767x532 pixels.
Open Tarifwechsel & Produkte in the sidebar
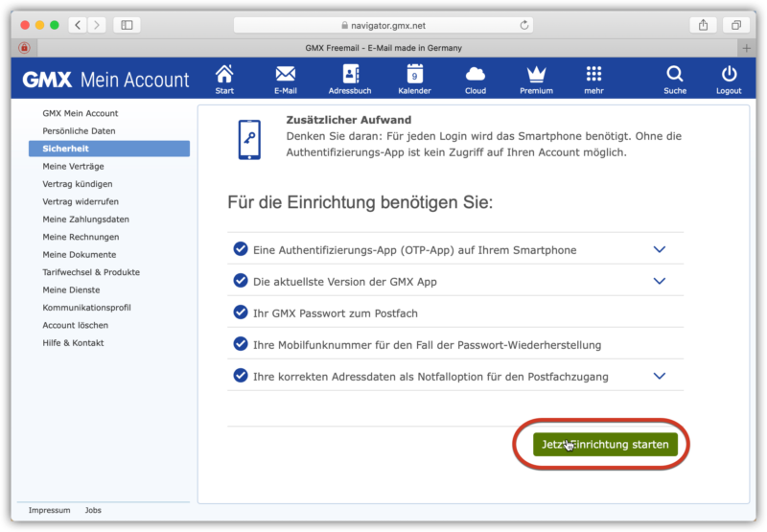point(91,272)
